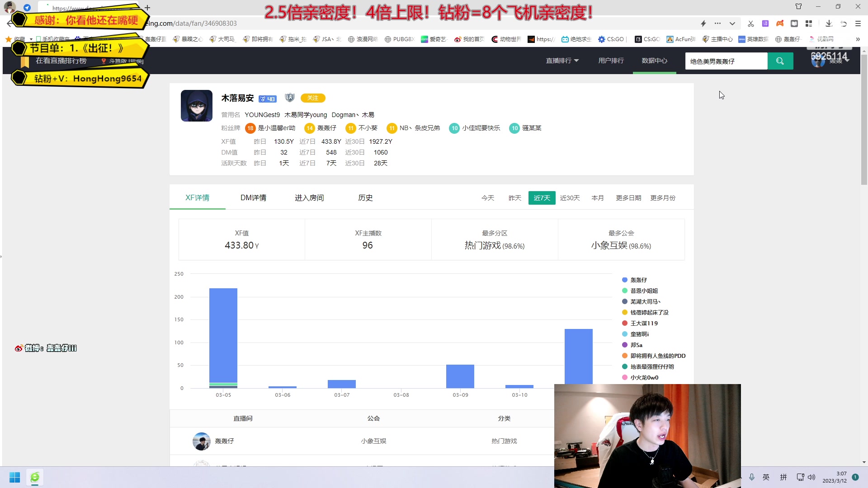Screen dimensions: 868x488
Task: Click the blue paper-plane icon beside avatar
Action: point(27,8)
